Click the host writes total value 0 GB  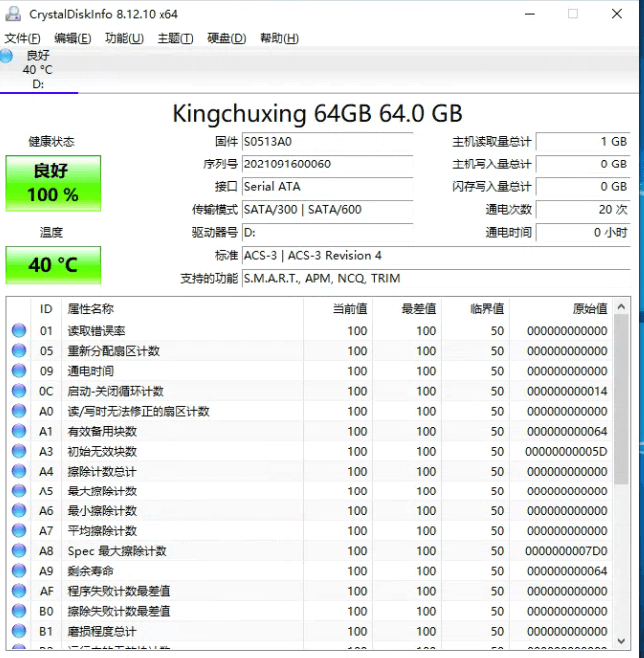pyautogui.click(x=583, y=164)
